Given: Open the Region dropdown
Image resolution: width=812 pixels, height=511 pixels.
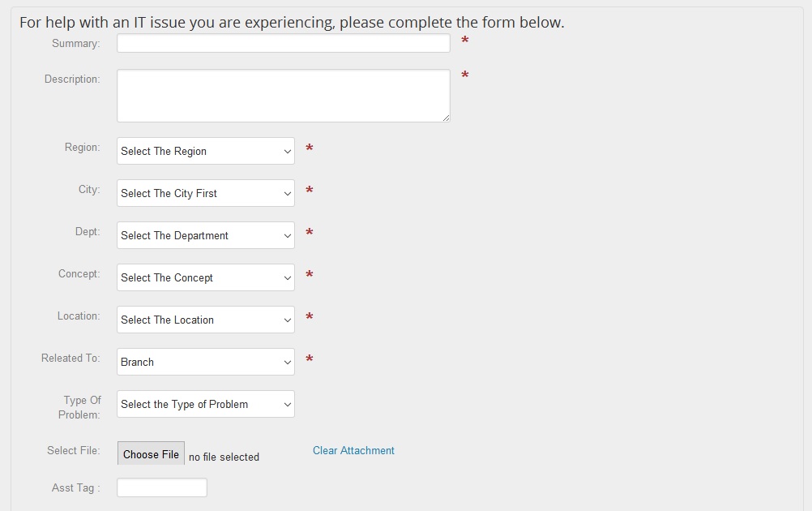Looking at the screenshot, I should click(205, 151).
